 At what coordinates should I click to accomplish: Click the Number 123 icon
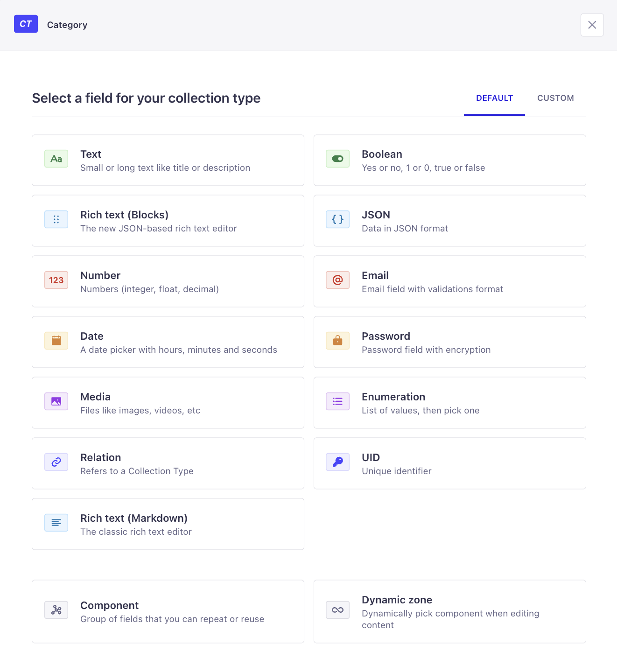[x=56, y=280]
